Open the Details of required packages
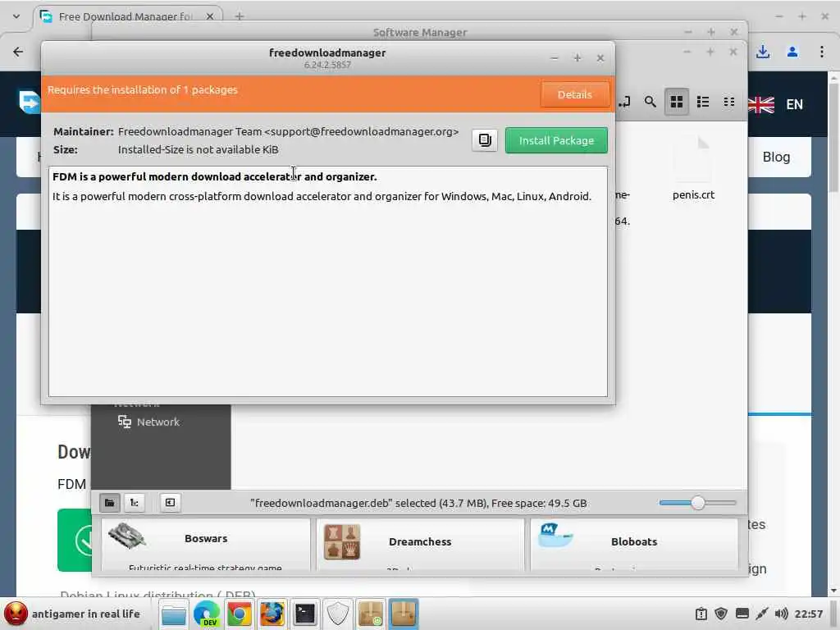Viewport: 840px width, 630px height. click(574, 95)
